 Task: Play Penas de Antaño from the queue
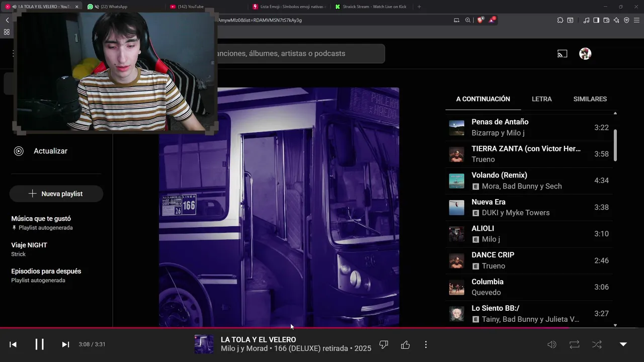529,128
